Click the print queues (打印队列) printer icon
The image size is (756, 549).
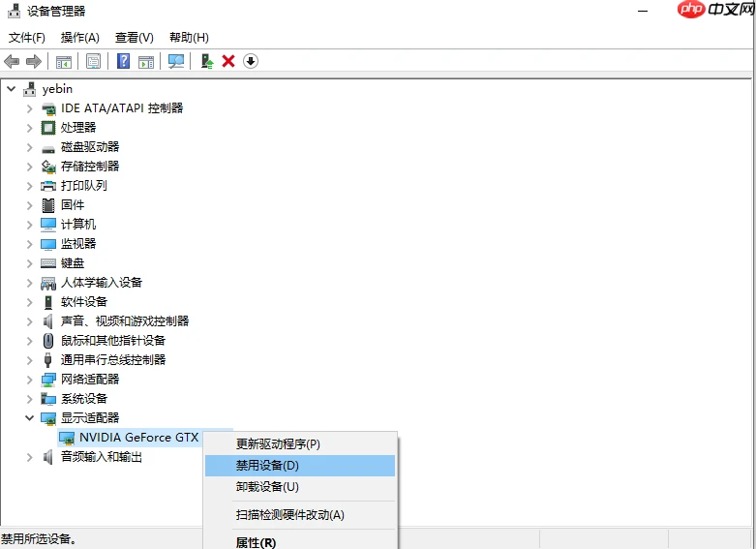(x=48, y=186)
